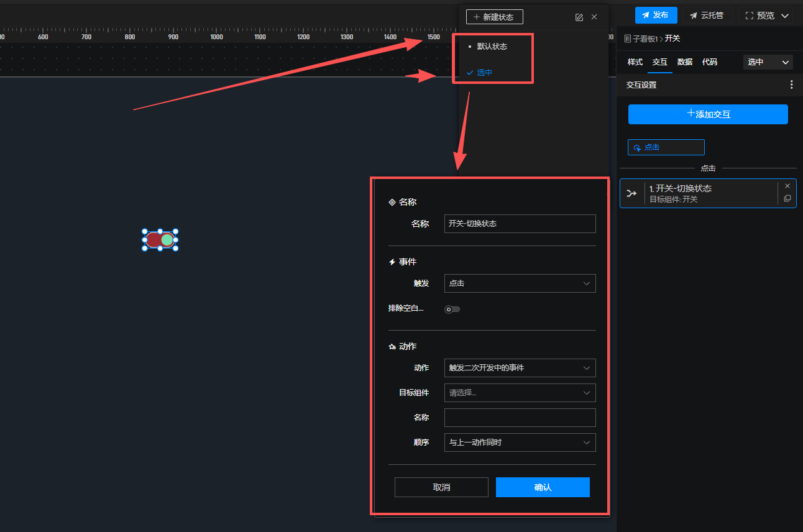Click the 子看板1 breadcrumb icon
The width and height of the screenshot is (803, 532).
(628, 39)
